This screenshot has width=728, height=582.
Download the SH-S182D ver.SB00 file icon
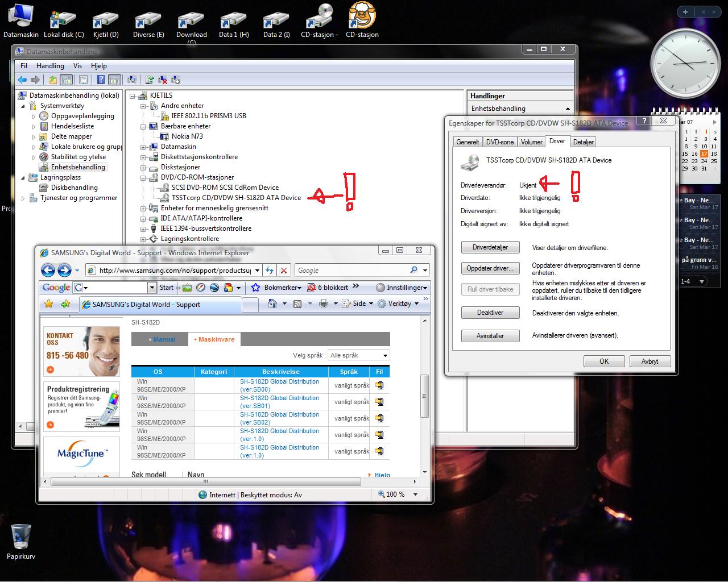coord(379,385)
